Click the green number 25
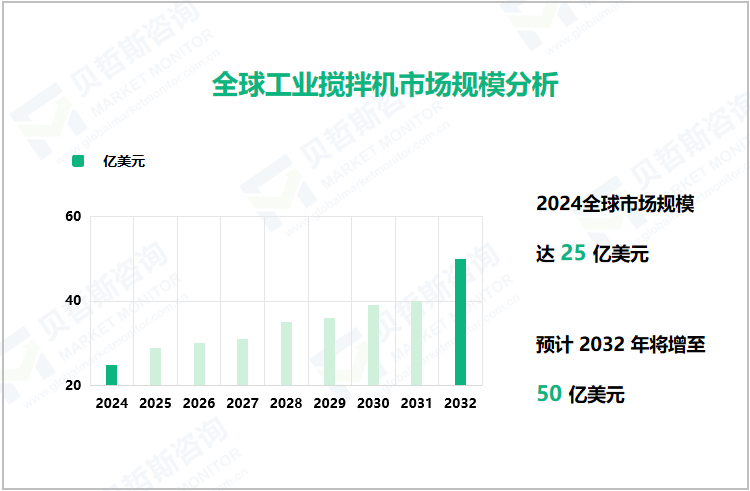Image resolution: width=750 pixels, height=491 pixels. click(573, 253)
